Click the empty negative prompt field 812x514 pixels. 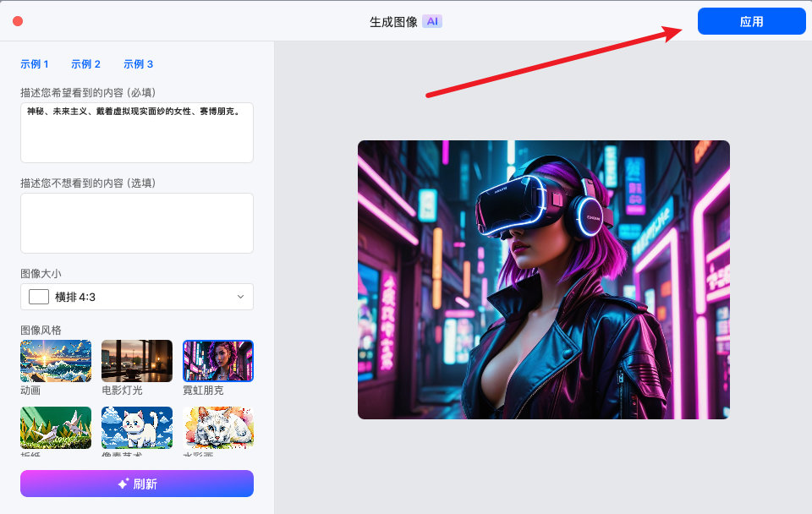pos(136,222)
